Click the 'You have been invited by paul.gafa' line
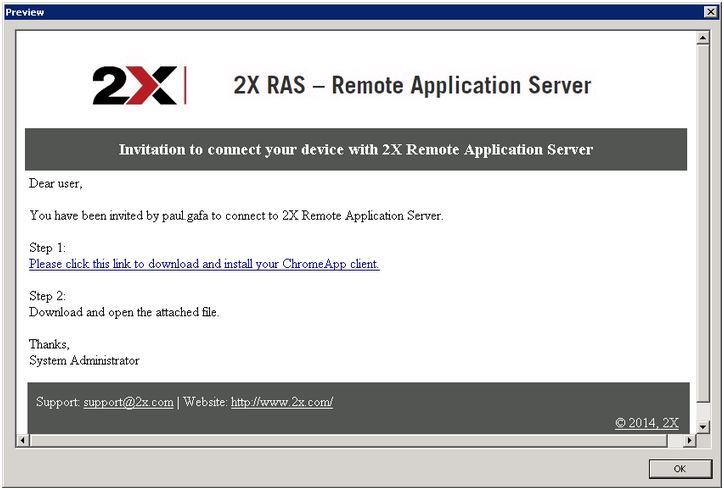 click(x=236, y=216)
